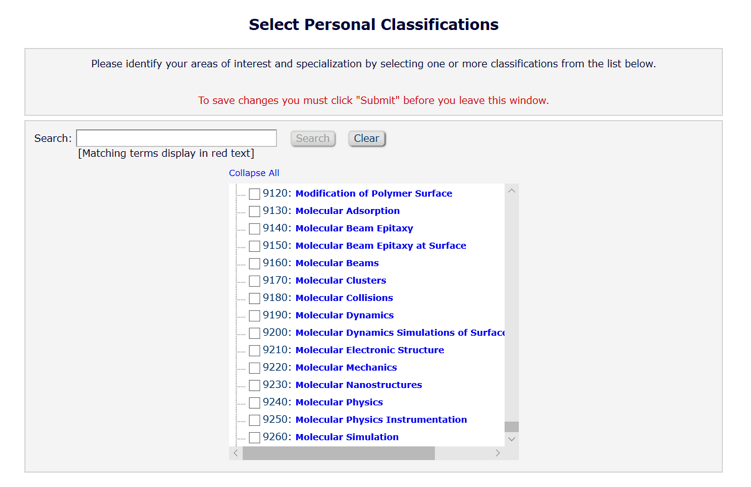Image resolution: width=751 pixels, height=487 pixels.
Task: Click the list's scroll down arrow
Action: (x=511, y=439)
